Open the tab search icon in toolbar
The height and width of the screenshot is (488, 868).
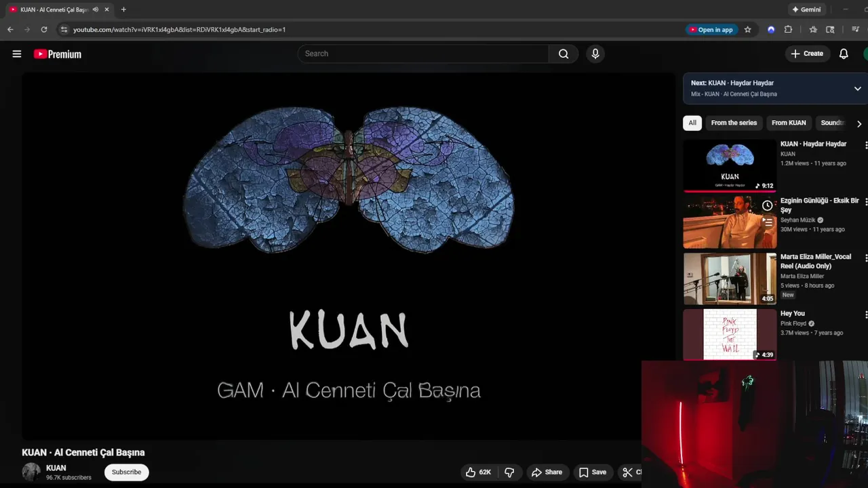(x=830, y=30)
